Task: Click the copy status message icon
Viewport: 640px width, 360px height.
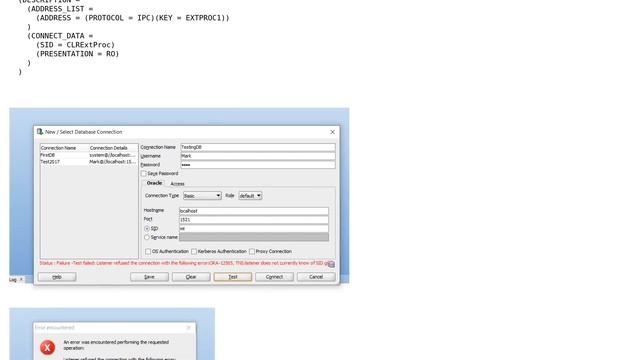Action: pos(331,264)
